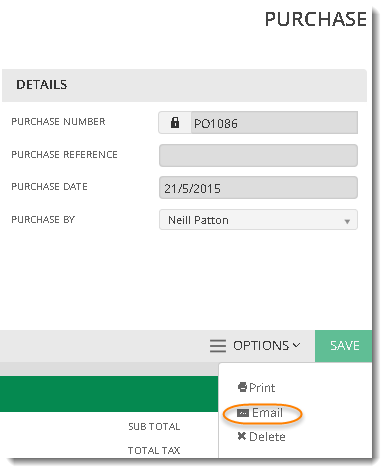Click the green Save button
The width and height of the screenshot is (387, 473).
pyautogui.click(x=343, y=346)
